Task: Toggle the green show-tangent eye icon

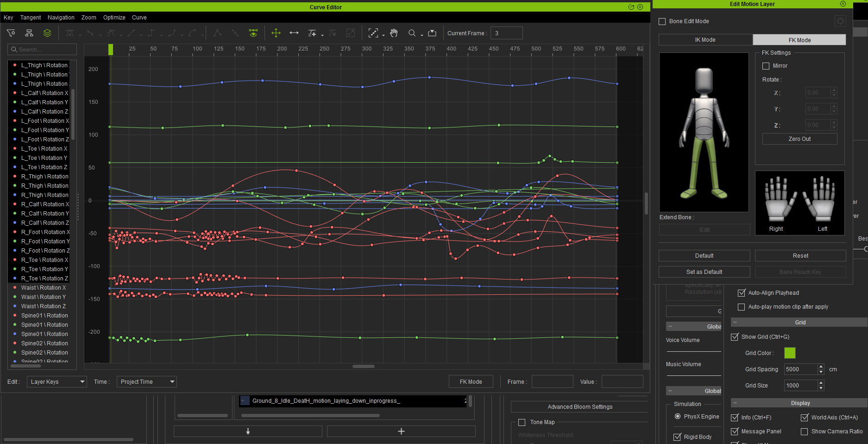Action: [253, 33]
